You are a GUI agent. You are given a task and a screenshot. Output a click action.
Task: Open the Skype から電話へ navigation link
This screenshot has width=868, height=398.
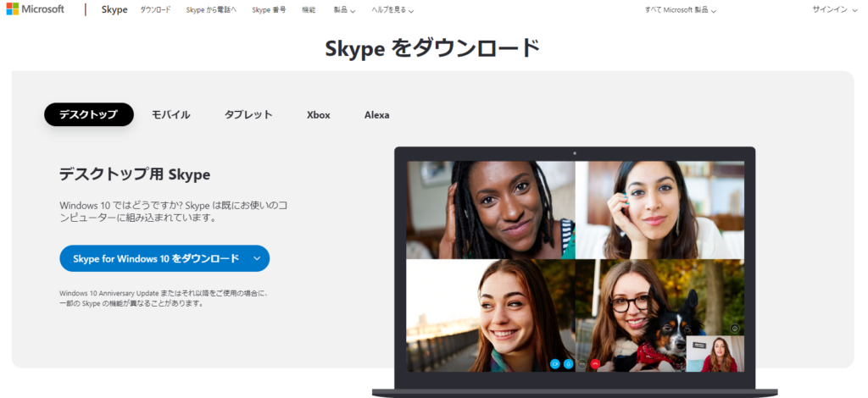click(211, 9)
